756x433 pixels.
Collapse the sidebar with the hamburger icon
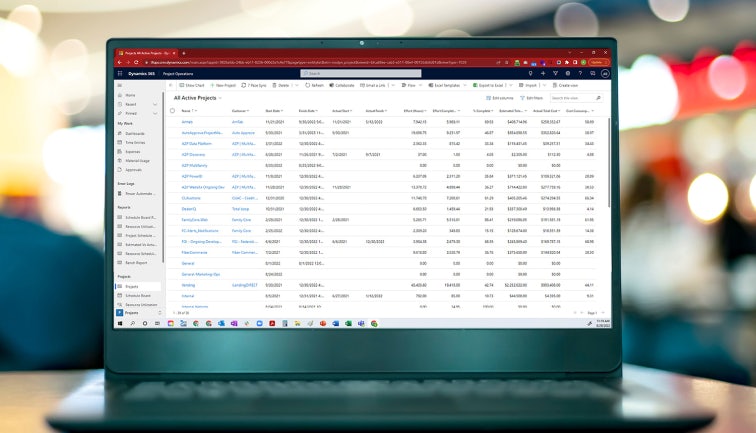[x=120, y=85]
